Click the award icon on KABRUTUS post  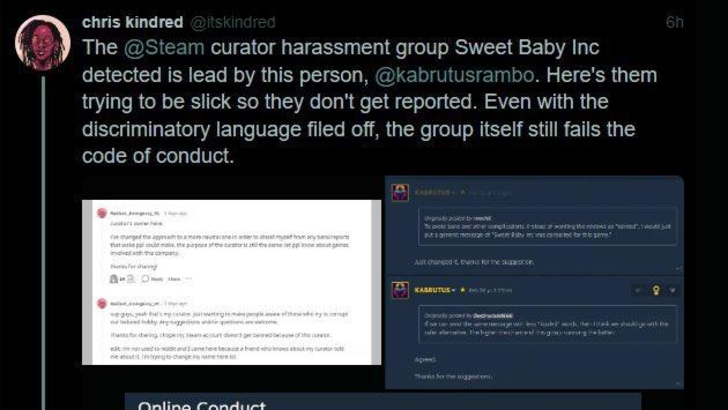point(656,291)
